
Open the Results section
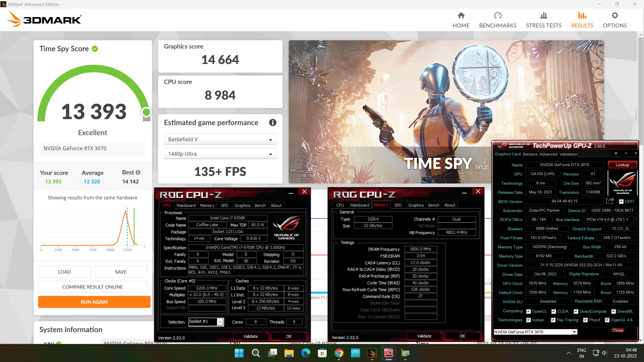pos(582,20)
